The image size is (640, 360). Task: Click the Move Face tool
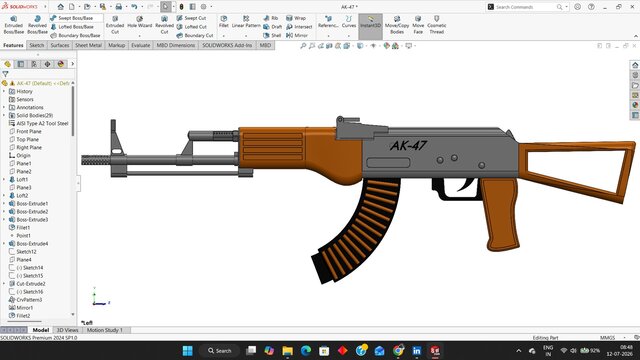tap(418, 25)
